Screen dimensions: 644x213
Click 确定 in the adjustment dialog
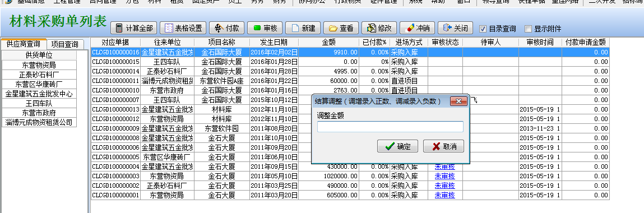pyautogui.click(x=397, y=146)
